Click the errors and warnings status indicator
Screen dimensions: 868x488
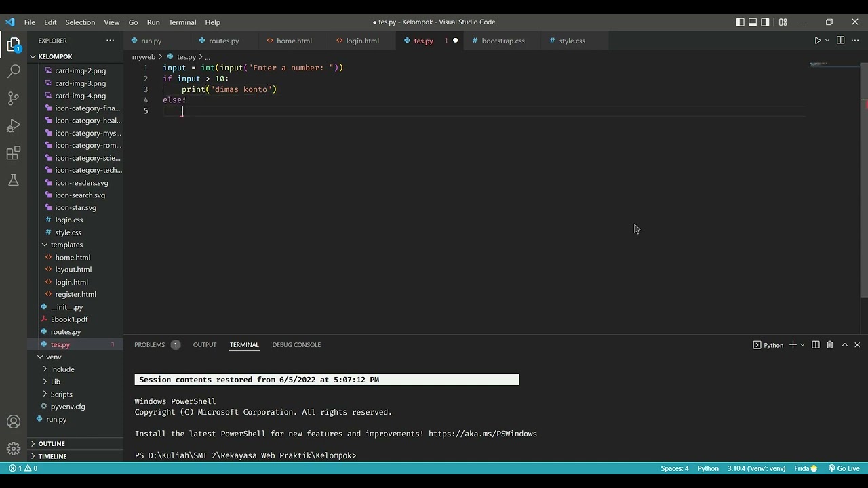[x=23, y=468]
